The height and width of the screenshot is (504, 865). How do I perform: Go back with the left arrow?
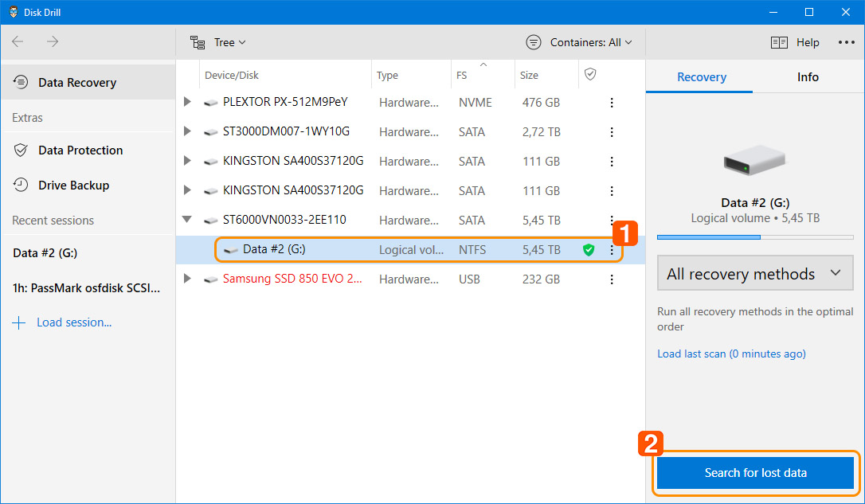click(18, 42)
